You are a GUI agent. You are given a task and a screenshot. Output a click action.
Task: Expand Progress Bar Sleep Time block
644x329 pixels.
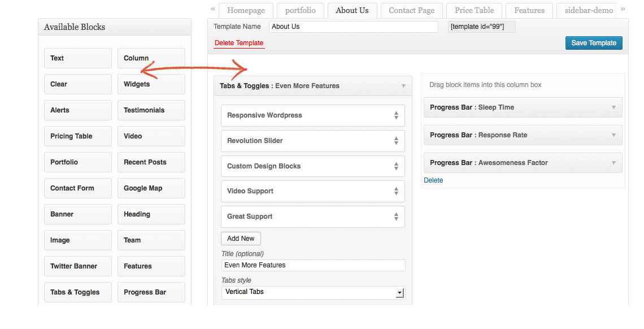coord(613,107)
